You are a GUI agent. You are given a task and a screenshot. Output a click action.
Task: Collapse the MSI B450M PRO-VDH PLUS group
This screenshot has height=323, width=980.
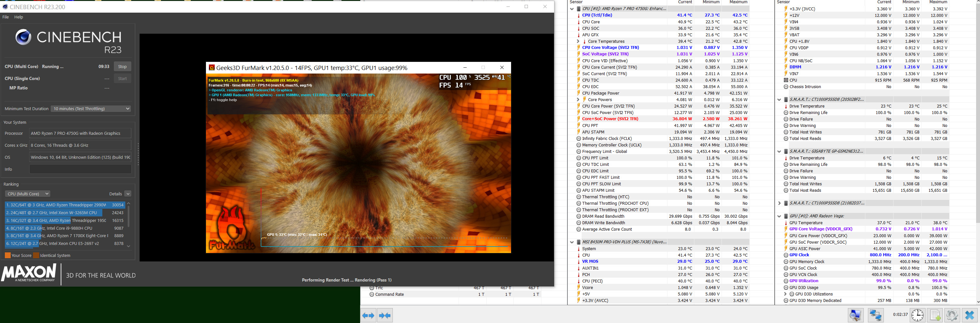572,242
